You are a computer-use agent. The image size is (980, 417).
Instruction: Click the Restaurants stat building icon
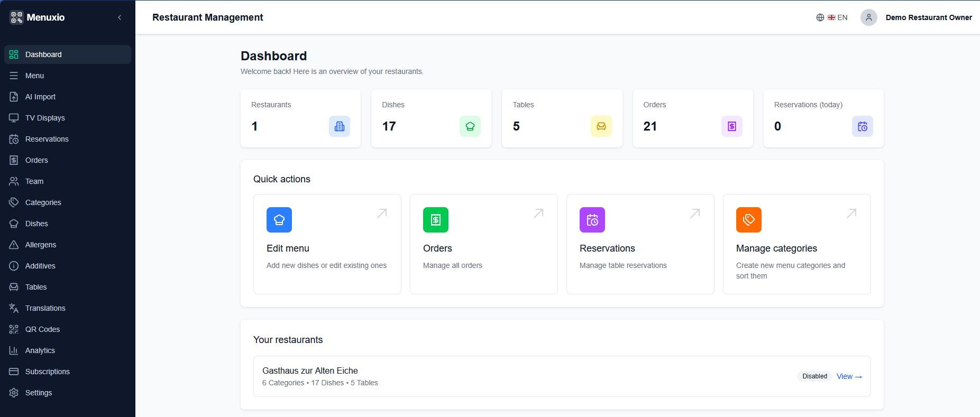tap(340, 126)
